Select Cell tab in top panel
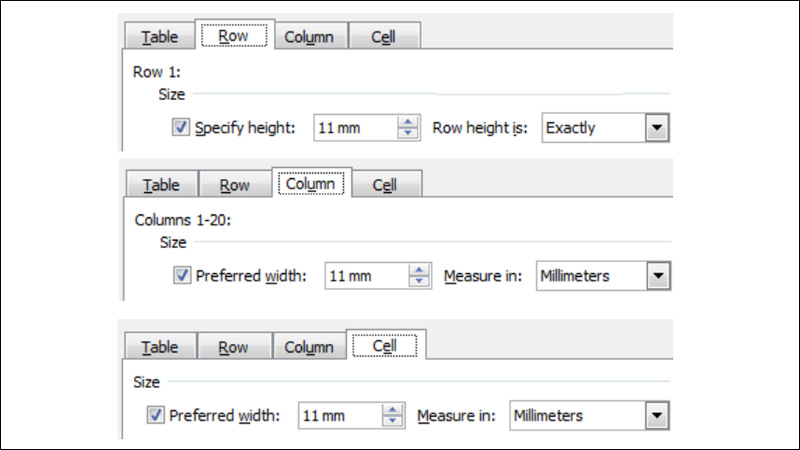The height and width of the screenshot is (450, 800). coord(384,36)
